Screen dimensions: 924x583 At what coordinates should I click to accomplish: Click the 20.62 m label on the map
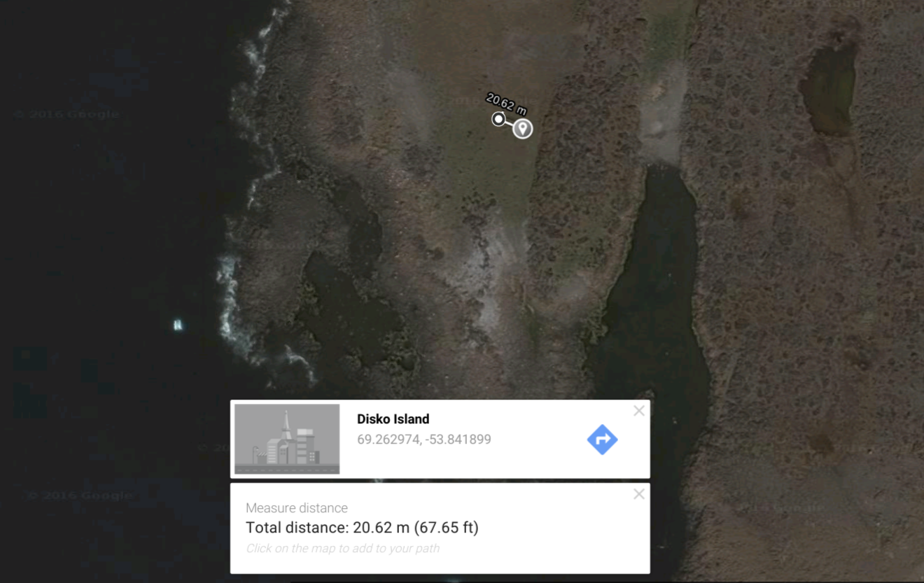[506, 104]
